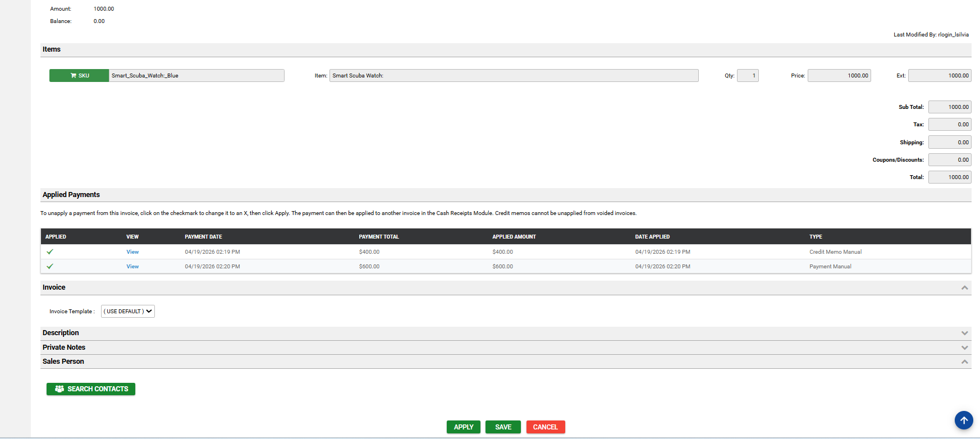Image resolution: width=980 pixels, height=439 pixels.
Task: Click the Qty field
Action: 748,76
